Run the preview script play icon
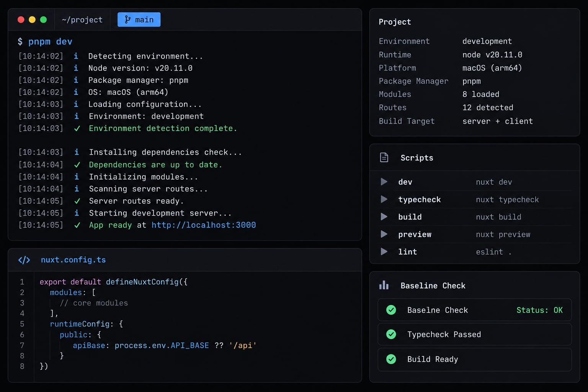The width and height of the screenshot is (588, 392). pos(384,234)
